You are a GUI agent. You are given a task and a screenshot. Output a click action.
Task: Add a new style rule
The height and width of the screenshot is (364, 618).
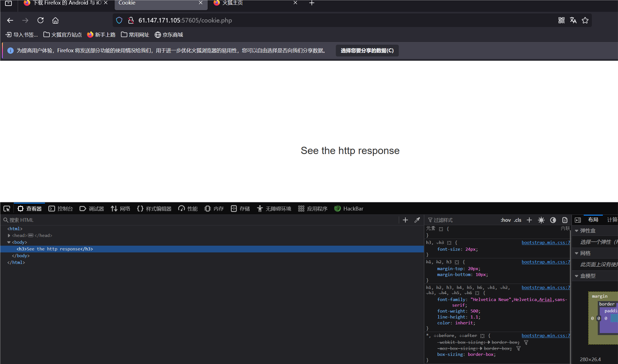(x=529, y=220)
